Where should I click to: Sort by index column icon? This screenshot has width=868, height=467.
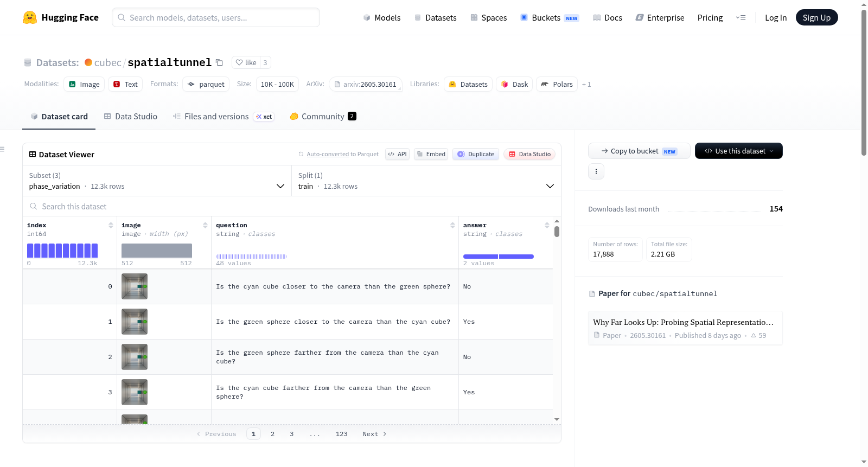pyautogui.click(x=111, y=225)
